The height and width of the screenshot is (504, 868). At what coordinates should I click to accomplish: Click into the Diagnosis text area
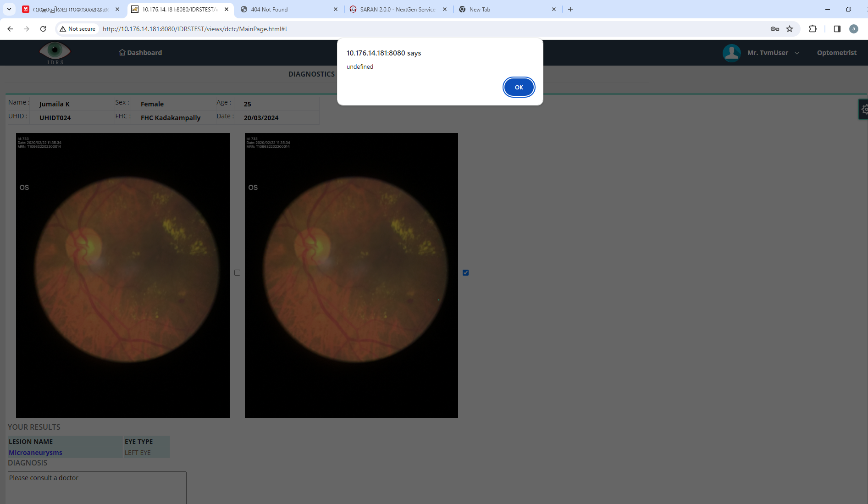97,487
